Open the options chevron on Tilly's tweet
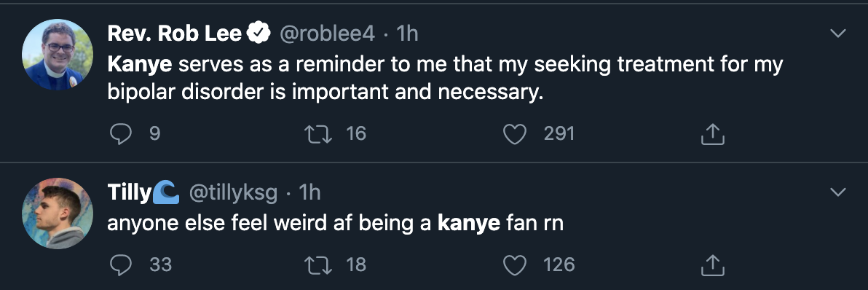 point(838,192)
